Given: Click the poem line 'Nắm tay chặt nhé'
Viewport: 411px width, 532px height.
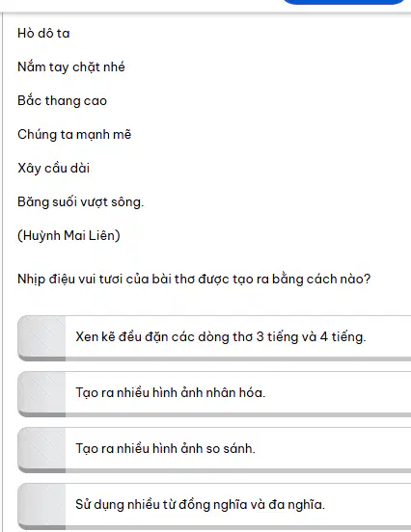Looking at the screenshot, I should coord(71,67).
